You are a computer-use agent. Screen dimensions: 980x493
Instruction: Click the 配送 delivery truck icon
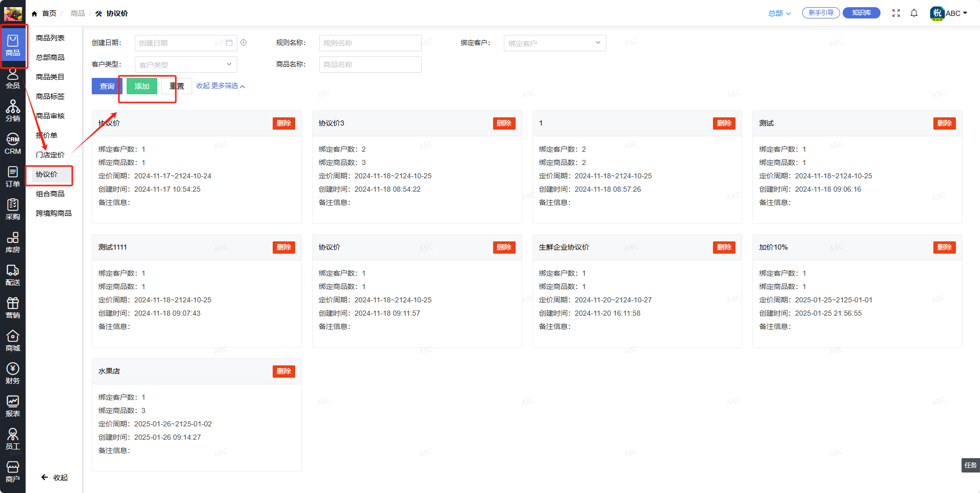tap(13, 275)
